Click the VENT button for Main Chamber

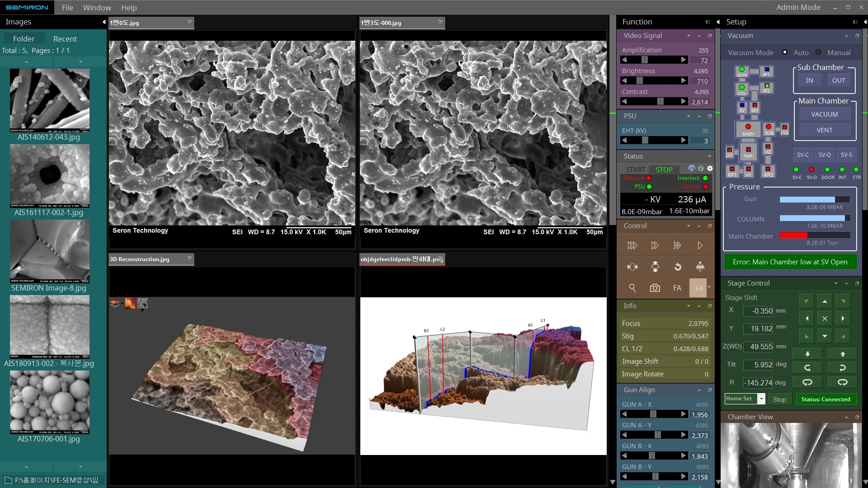click(x=824, y=130)
